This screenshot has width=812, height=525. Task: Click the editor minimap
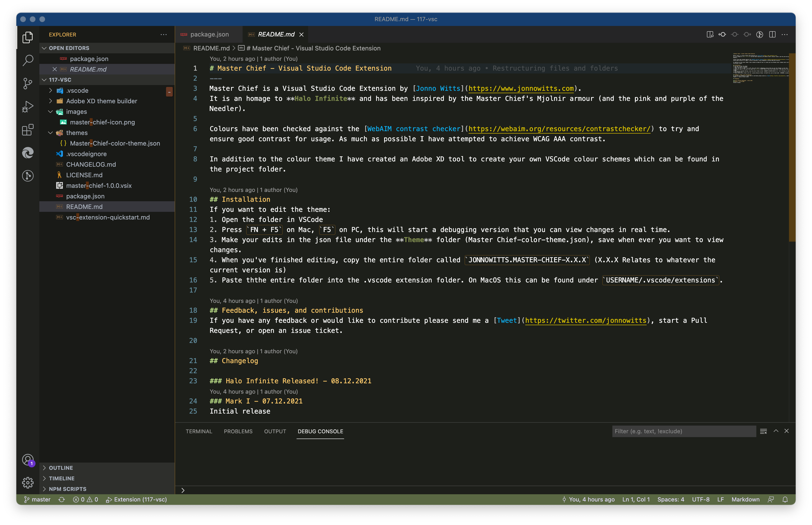(760, 68)
